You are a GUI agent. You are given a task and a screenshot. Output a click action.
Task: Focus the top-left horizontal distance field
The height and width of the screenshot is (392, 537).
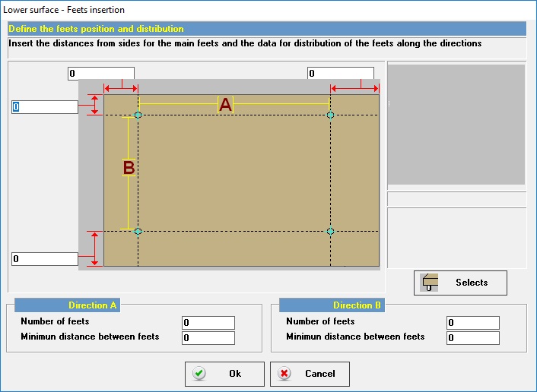point(101,74)
